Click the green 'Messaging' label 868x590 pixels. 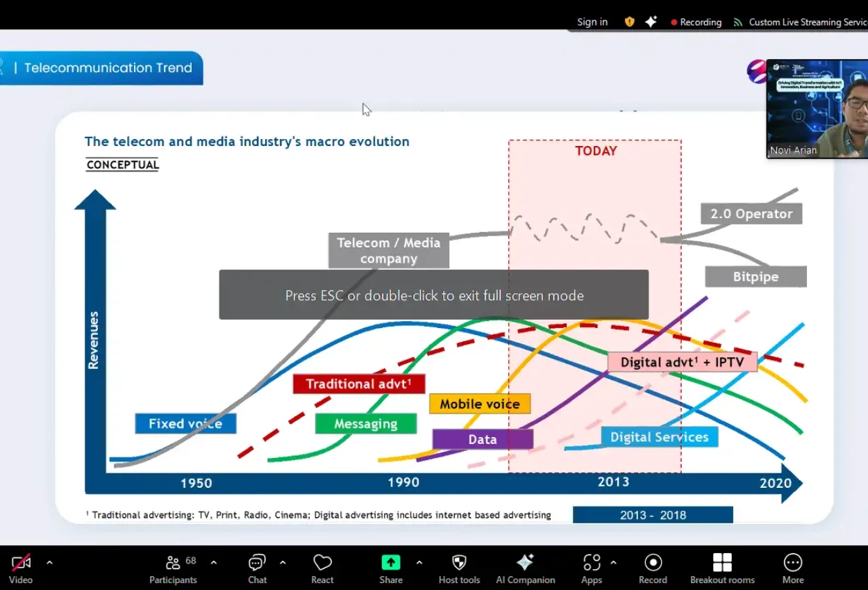[x=366, y=423]
